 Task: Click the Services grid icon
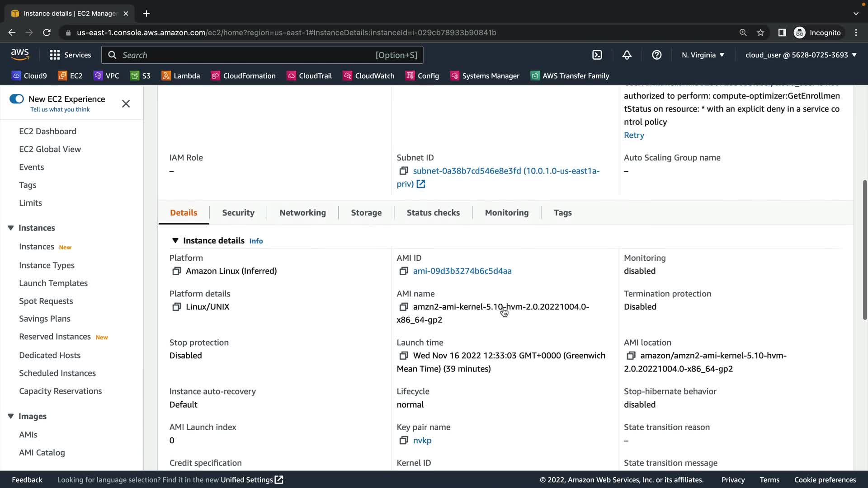click(x=55, y=55)
